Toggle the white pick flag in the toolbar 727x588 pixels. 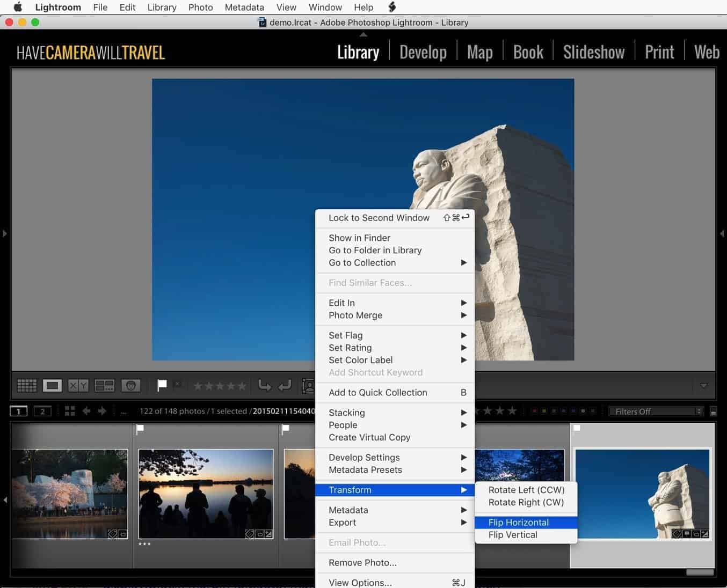click(x=162, y=385)
